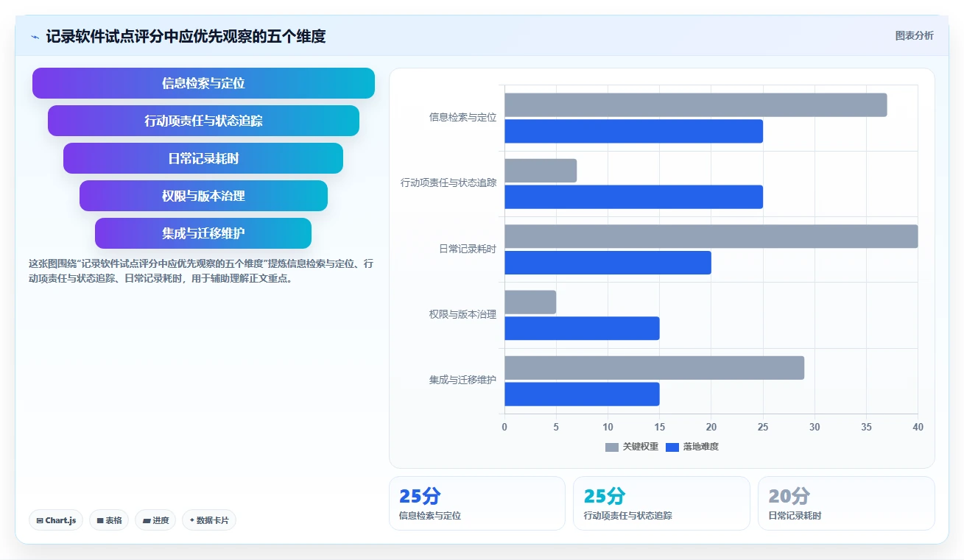Click the page title 记录软件试点评分中应优先观察的五个维度
The height and width of the screenshot is (560, 964).
[186, 36]
